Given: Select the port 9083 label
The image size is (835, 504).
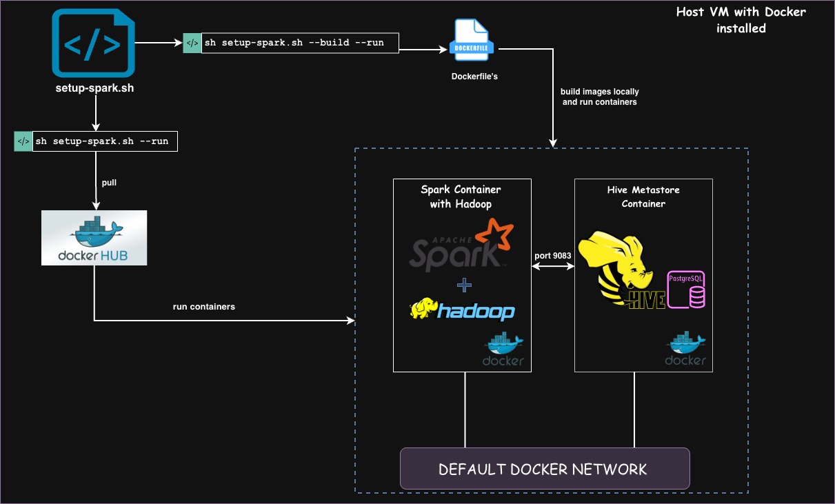Looking at the screenshot, I should click(x=554, y=255).
